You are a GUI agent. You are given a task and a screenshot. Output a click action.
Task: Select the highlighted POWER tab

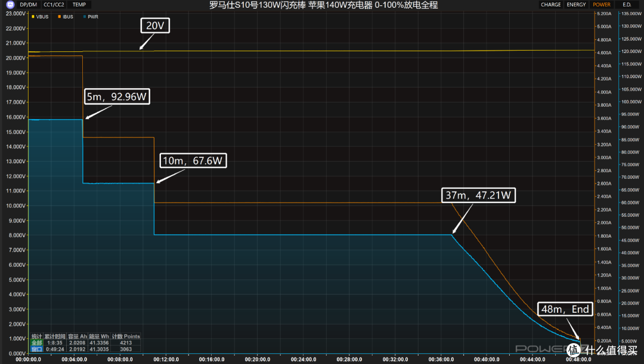pos(602,5)
